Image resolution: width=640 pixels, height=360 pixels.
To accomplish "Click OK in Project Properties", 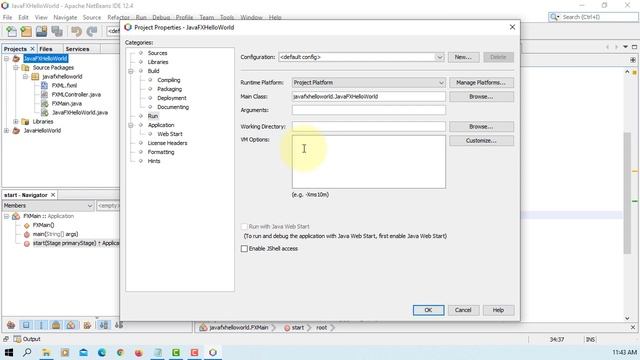I will pyautogui.click(x=428, y=310).
